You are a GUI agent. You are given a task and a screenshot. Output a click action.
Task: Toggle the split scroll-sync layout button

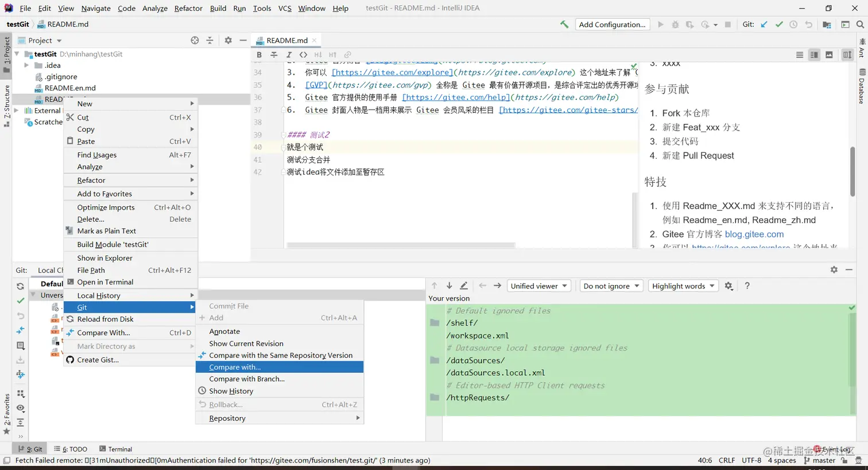pyautogui.click(x=847, y=55)
